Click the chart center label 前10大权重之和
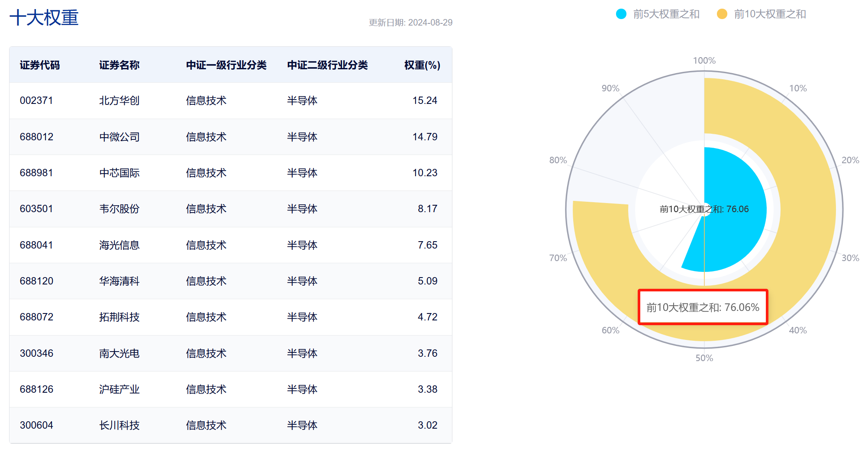The height and width of the screenshot is (449, 868). 703,209
